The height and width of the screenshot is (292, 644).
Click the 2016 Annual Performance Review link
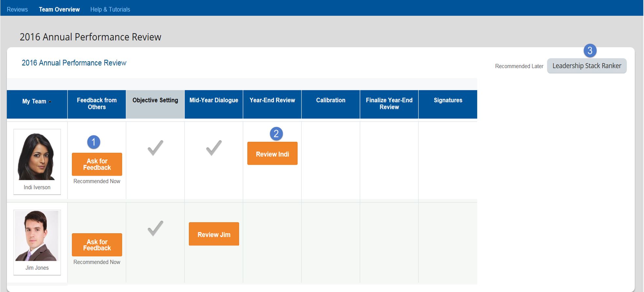click(74, 63)
